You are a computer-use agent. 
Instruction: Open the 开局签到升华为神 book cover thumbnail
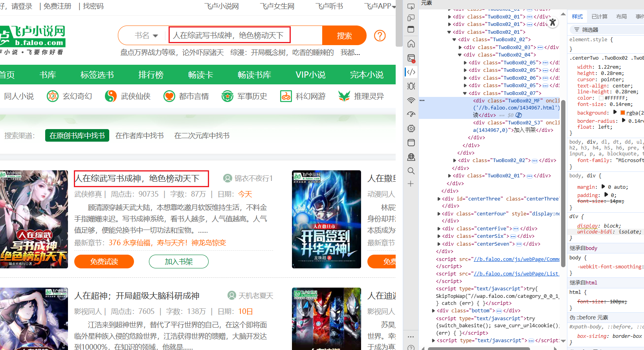point(326,219)
